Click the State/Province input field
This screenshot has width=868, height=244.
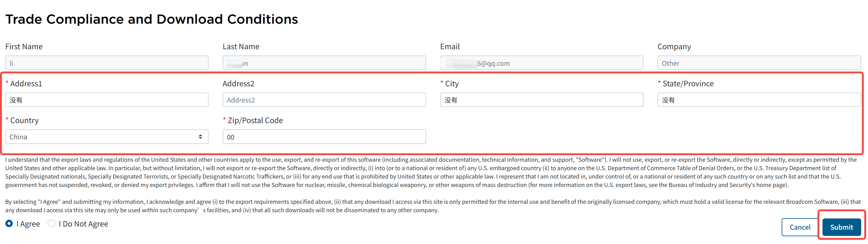[x=759, y=100]
